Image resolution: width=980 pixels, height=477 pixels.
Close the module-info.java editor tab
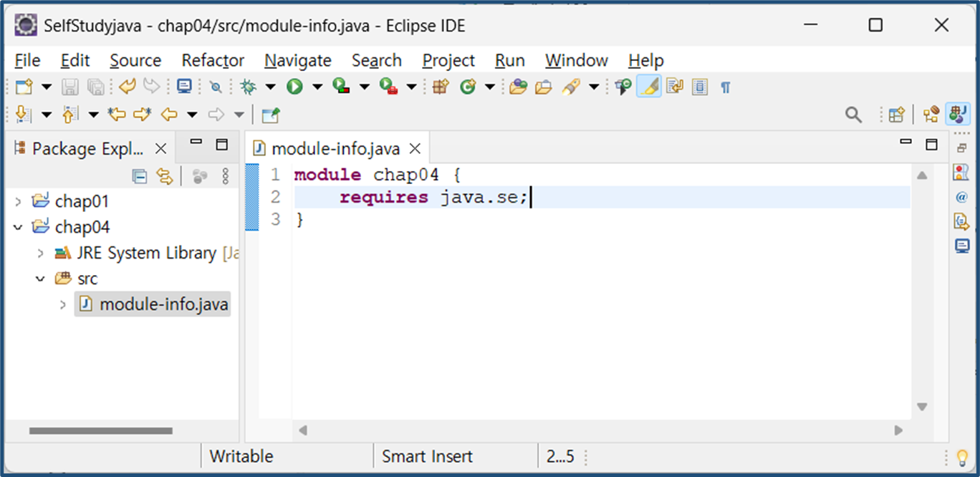pos(415,149)
